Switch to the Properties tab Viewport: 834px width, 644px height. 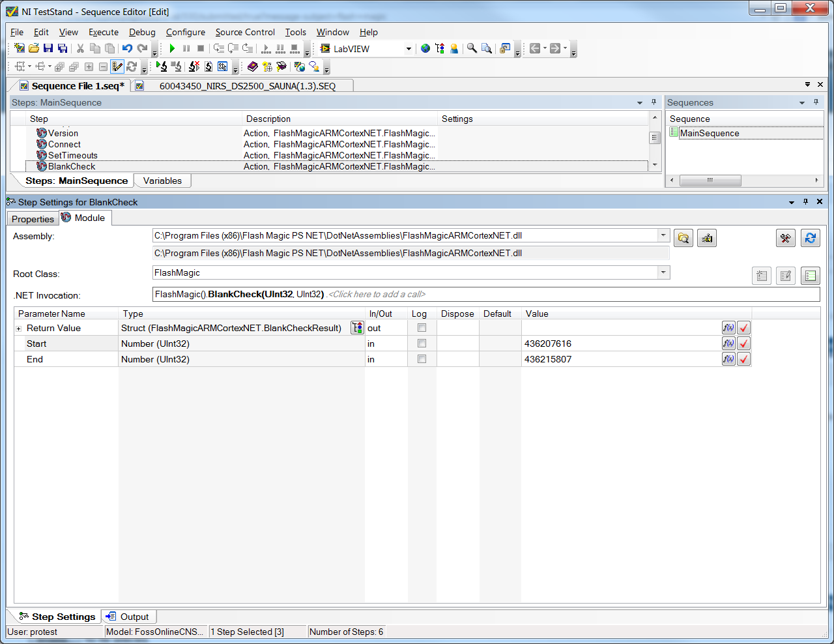point(33,219)
